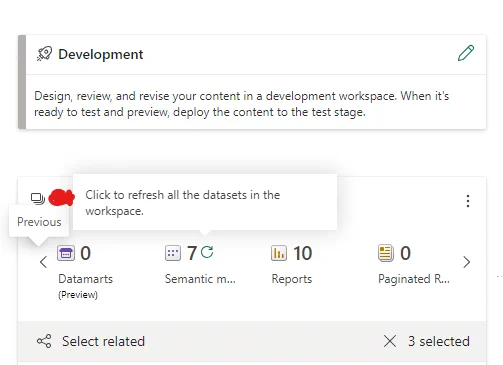Click Semantic models count of 7

tap(192, 253)
